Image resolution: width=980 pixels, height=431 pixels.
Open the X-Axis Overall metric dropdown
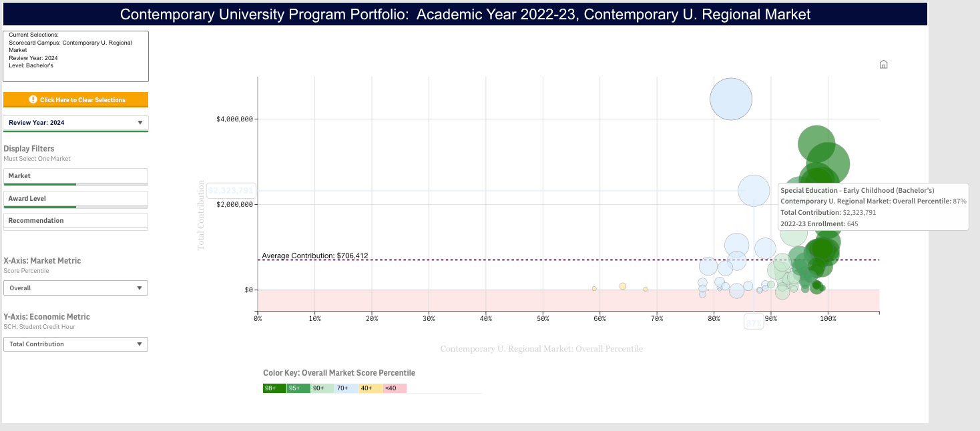[75, 288]
